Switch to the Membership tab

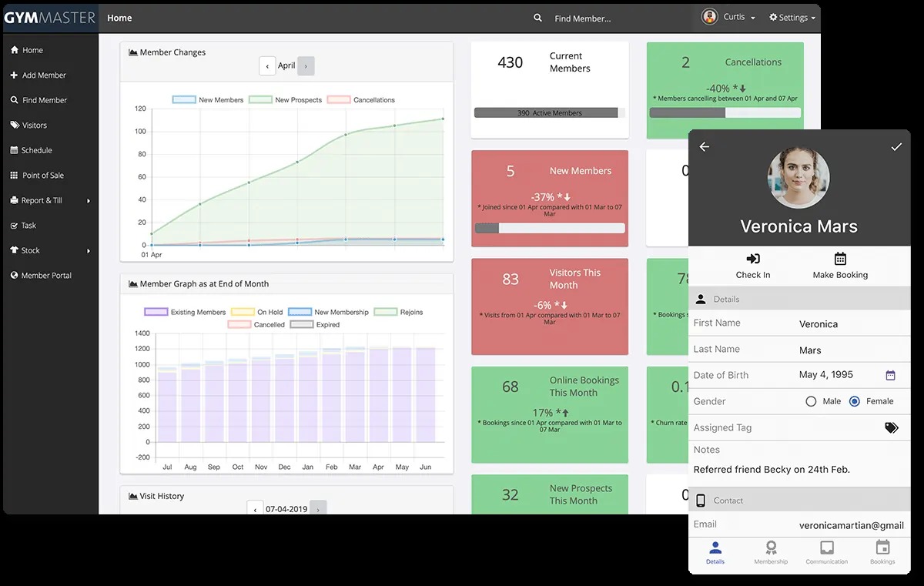pos(771,553)
